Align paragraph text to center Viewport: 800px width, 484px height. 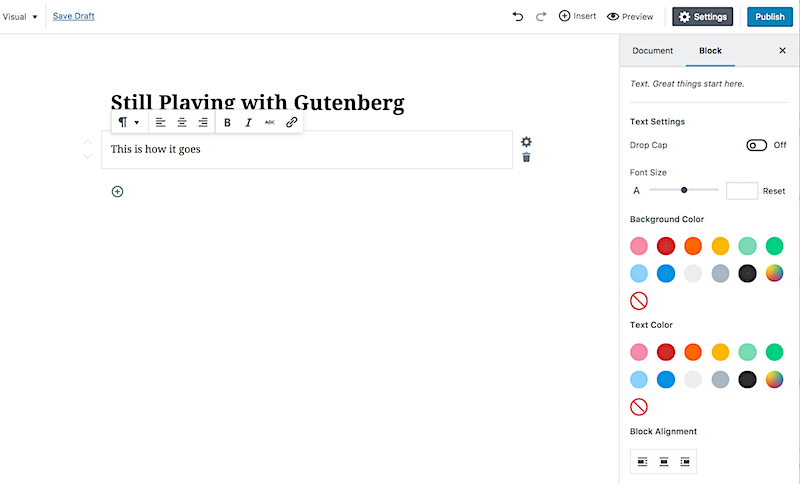tap(182, 122)
